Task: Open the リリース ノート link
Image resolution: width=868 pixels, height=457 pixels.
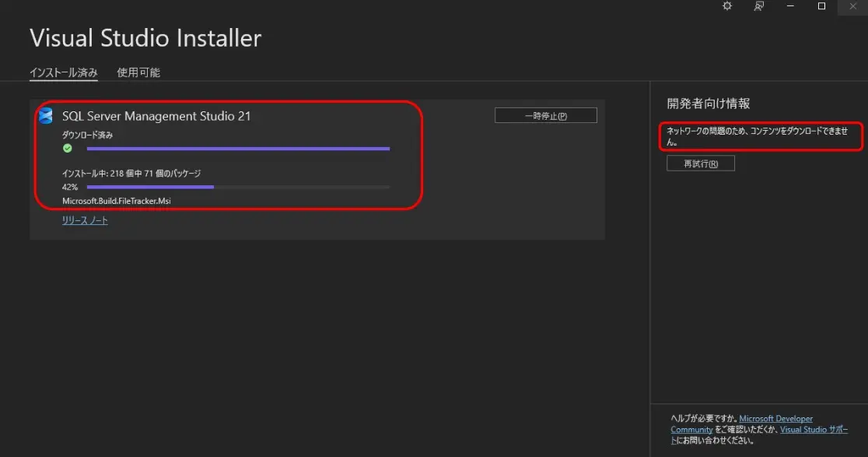Action: coord(84,220)
